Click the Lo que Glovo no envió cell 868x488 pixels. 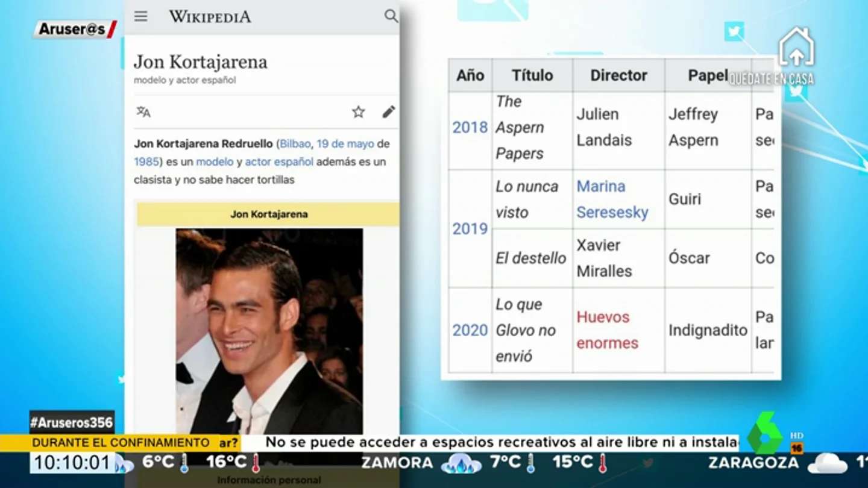click(x=532, y=330)
